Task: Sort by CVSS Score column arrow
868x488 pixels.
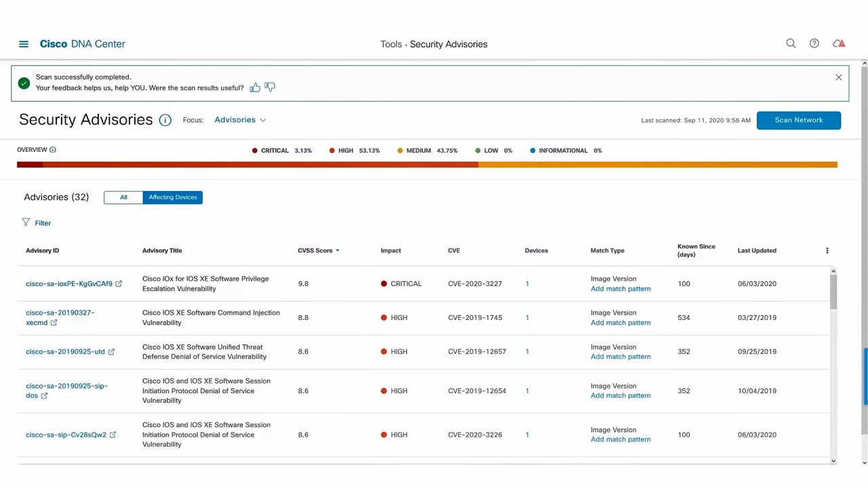Action: [337, 251]
